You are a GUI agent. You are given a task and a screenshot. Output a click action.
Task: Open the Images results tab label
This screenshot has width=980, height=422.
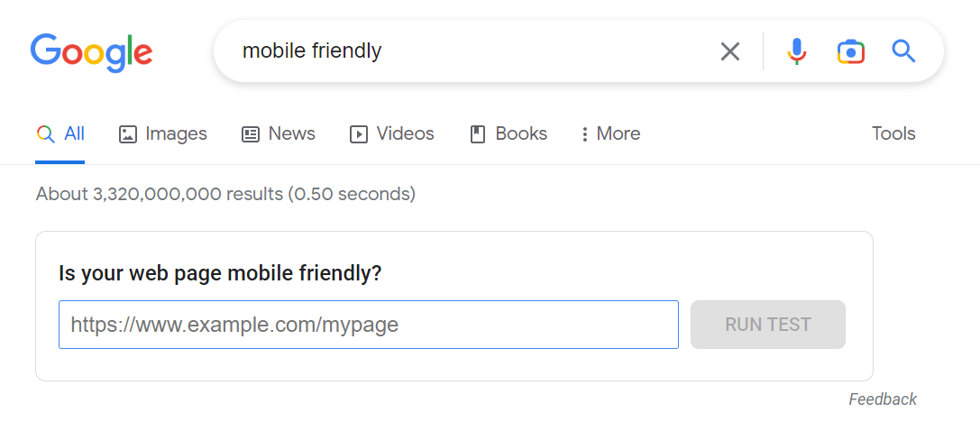pos(176,134)
